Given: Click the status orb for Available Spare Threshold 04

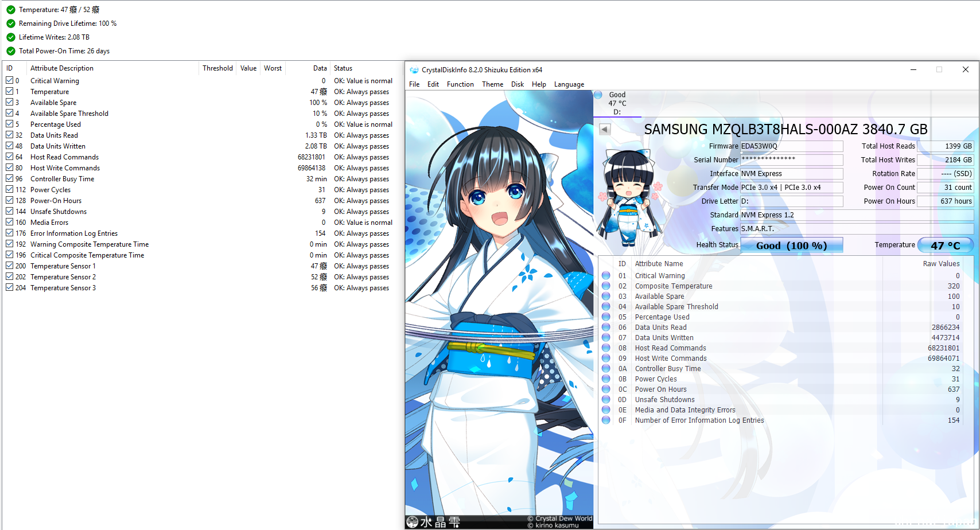Looking at the screenshot, I should tap(606, 306).
